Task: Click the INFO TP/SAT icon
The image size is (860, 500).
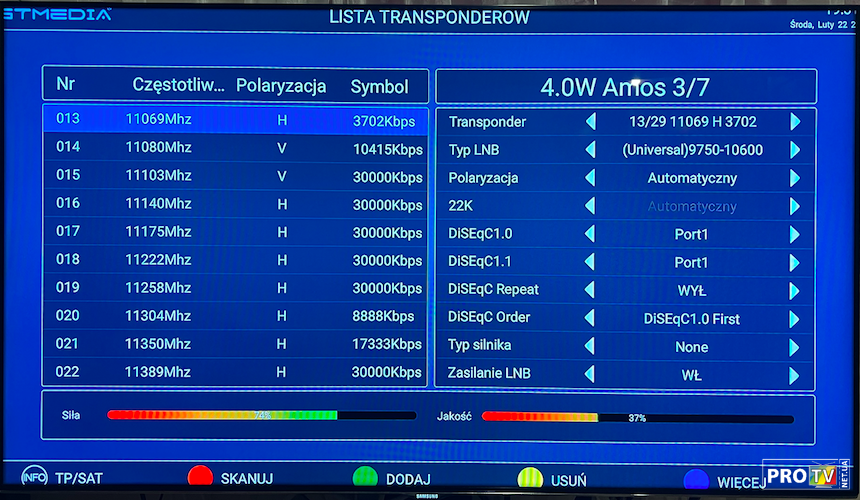Action: [x=34, y=479]
